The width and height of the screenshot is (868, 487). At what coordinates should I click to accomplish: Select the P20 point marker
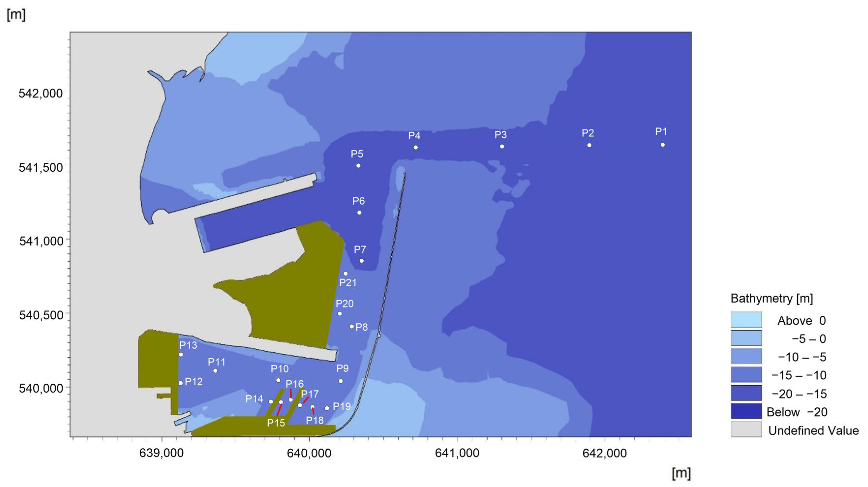point(340,314)
